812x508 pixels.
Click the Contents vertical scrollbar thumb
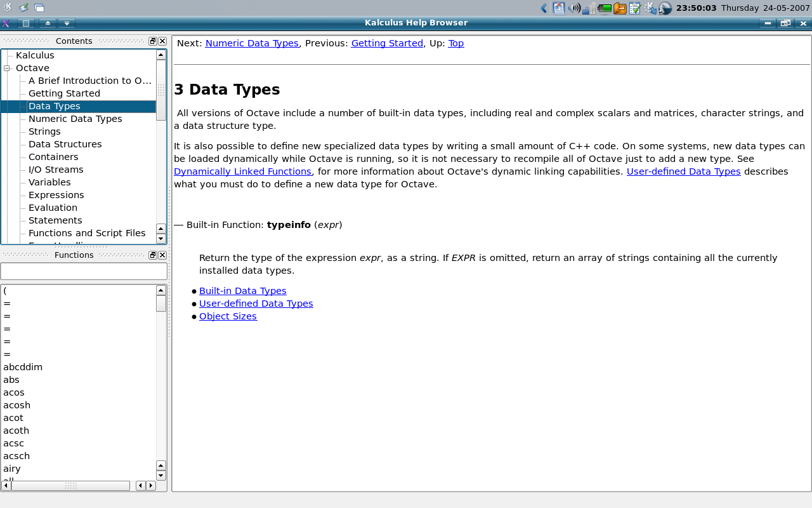pyautogui.click(x=161, y=90)
